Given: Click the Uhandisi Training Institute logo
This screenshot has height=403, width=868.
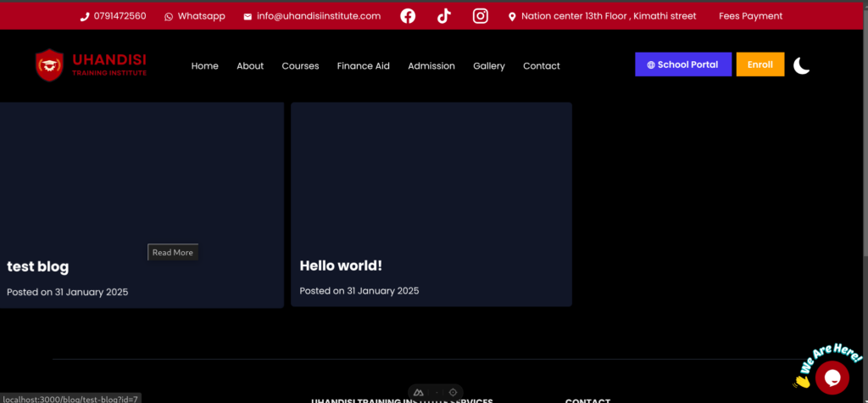Looking at the screenshot, I should [92, 65].
